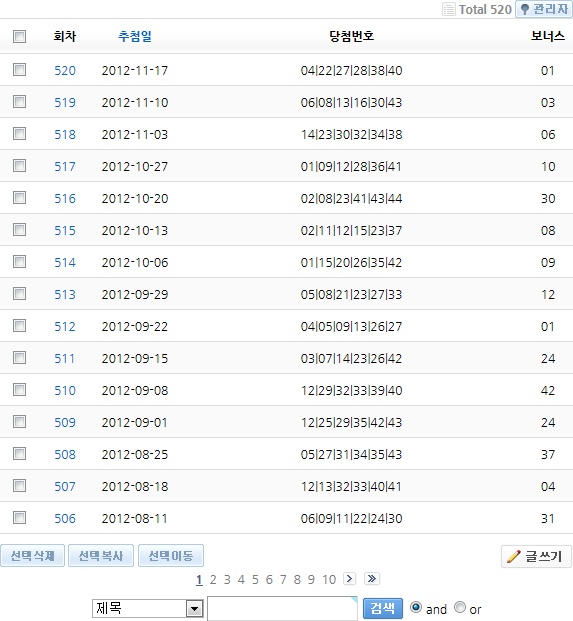
Task: Check the box for round 507
Action: pyautogui.click(x=19, y=486)
